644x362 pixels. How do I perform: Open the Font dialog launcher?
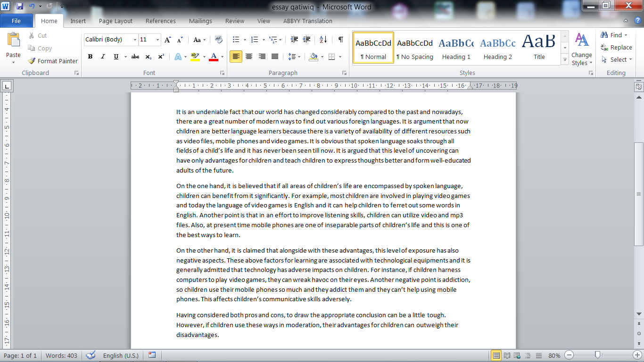[222, 73]
